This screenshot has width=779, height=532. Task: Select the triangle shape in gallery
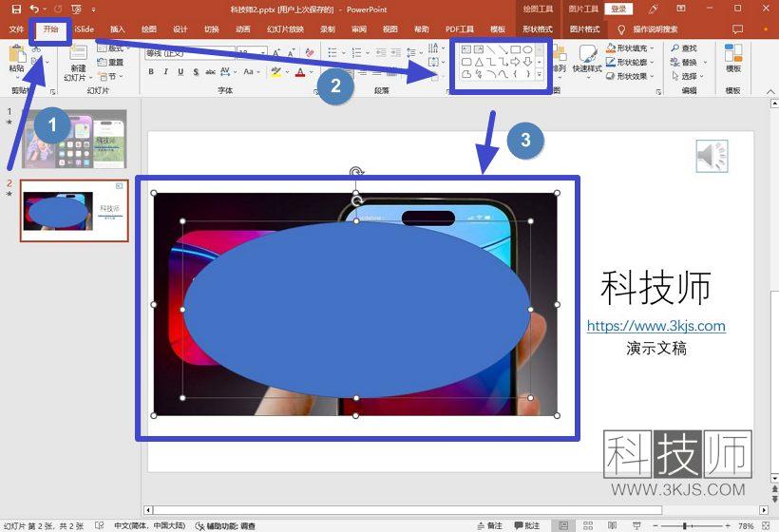click(x=479, y=62)
